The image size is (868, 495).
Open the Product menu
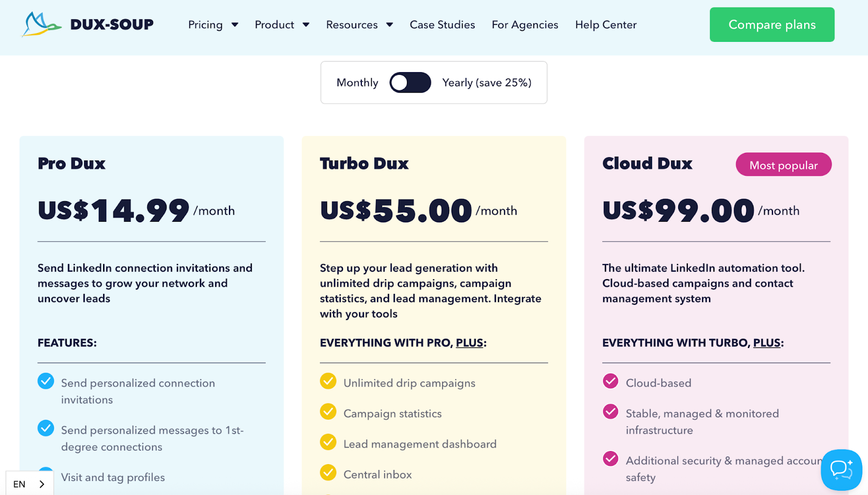tap(275, 25)
